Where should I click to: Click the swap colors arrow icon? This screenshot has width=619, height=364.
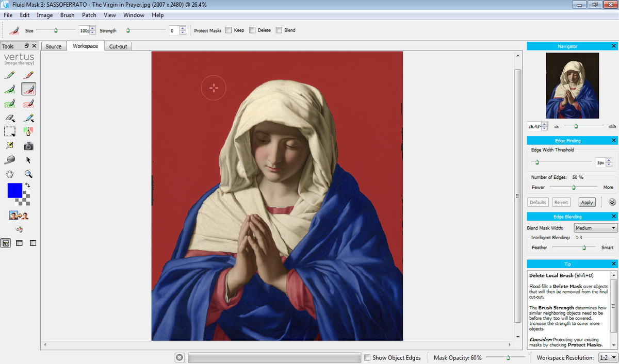click(x=28, y=185)
